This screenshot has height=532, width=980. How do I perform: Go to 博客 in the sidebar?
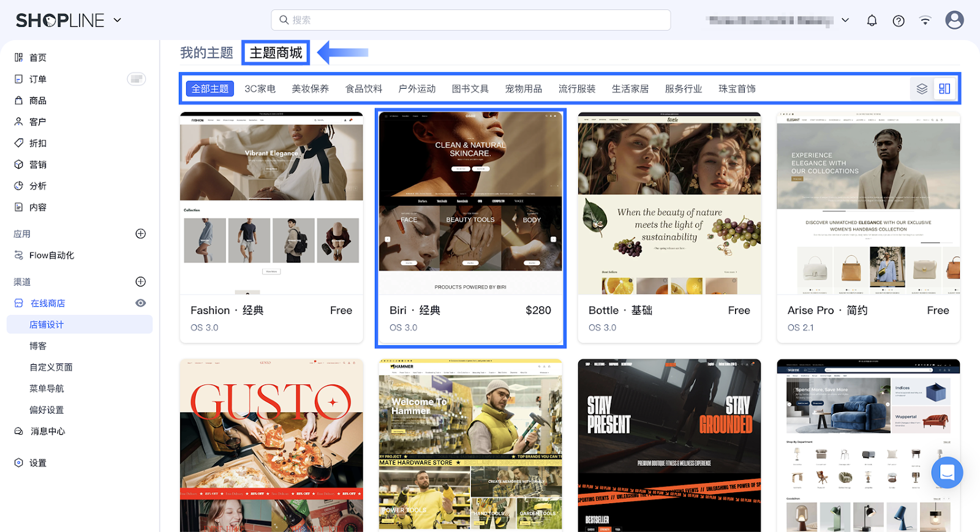(x=38, y=346)
